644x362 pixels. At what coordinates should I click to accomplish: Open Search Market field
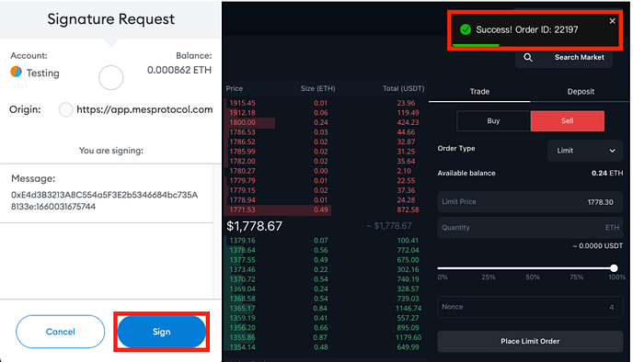[564, 57]
